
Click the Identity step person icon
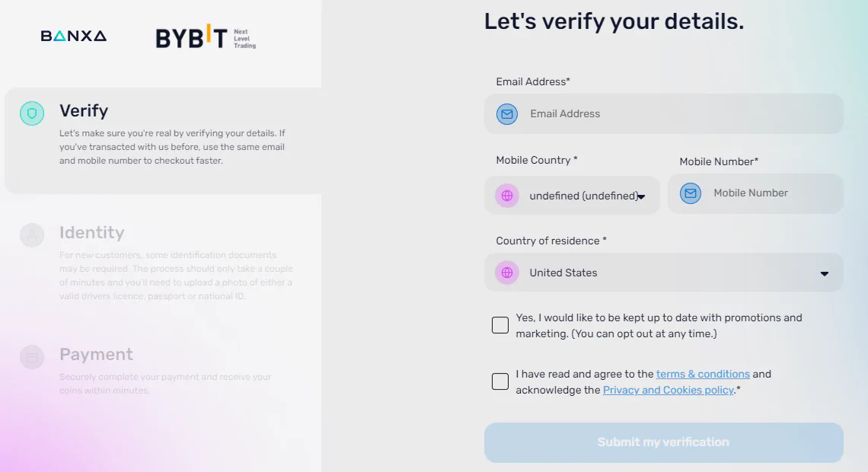click(32, 235)
